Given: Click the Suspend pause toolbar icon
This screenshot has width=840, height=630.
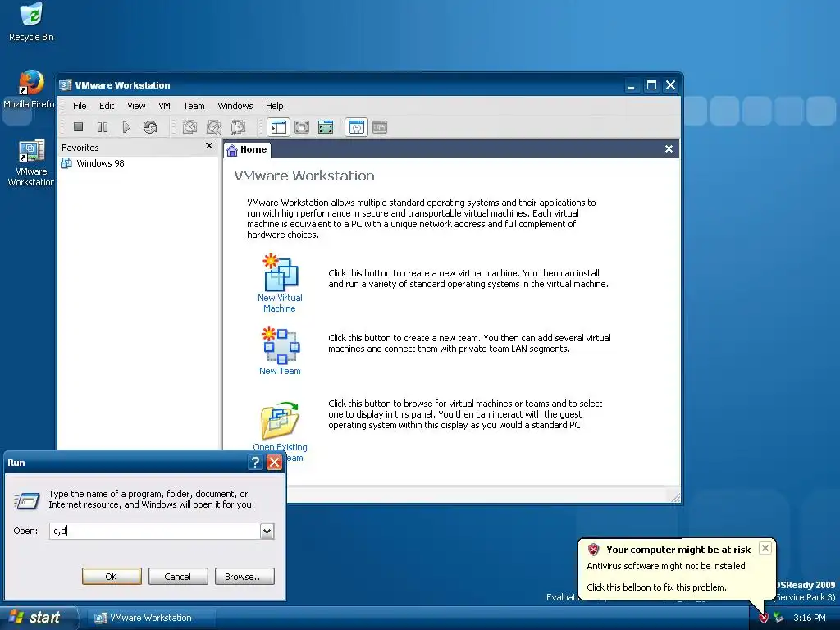Looking at the screenshot, I should [103, 127].
